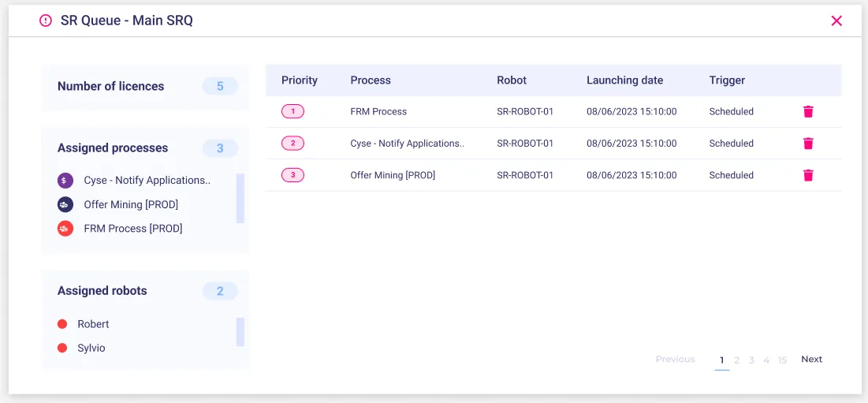868x403 pixels.
Task: Go to the Previous page
Action: (x=676, y=360)
